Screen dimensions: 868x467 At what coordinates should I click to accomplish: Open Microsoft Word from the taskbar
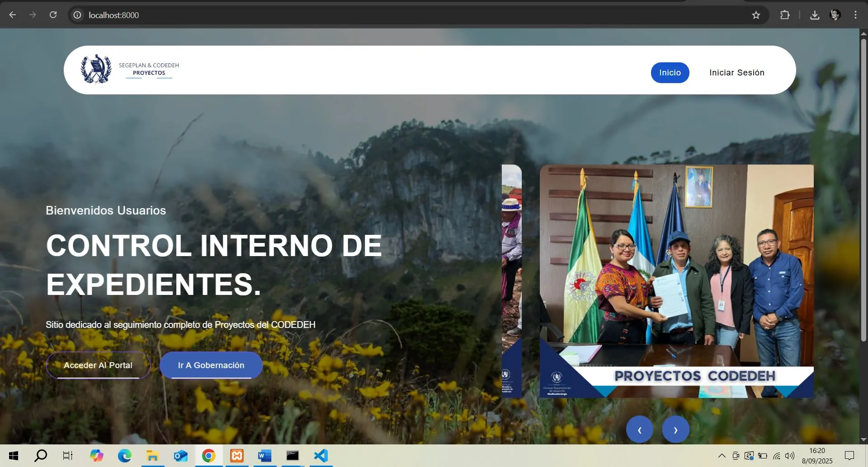click(x=264, y=455)
